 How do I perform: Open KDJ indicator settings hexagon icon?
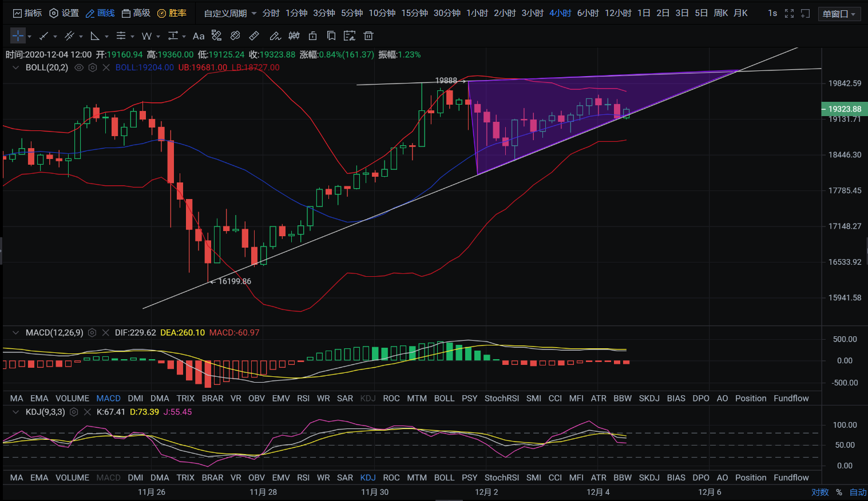(74, 412)
